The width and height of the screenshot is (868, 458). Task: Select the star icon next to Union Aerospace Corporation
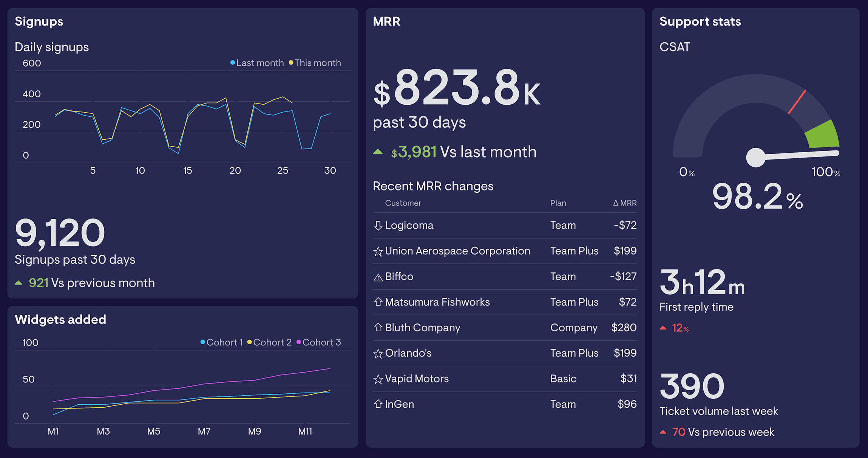377,251
